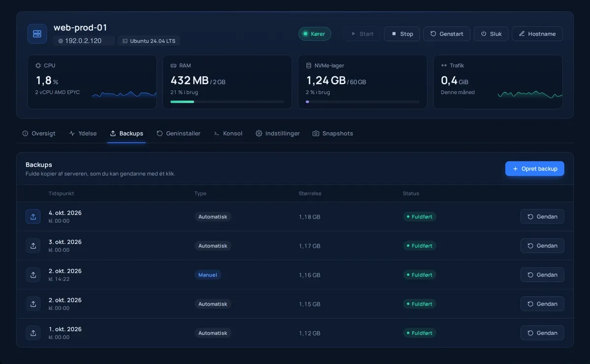Click the backup icon for 2. okt. 2026 kl. 00:00
Viewport: 590px width, 364px height.
pyautogui.click(x=33, y=304)
